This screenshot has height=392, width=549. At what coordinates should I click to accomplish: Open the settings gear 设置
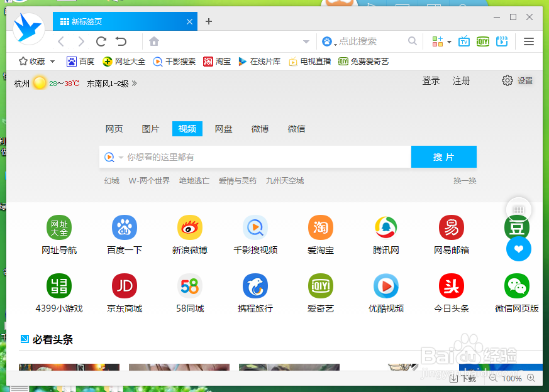click(517, 81)
